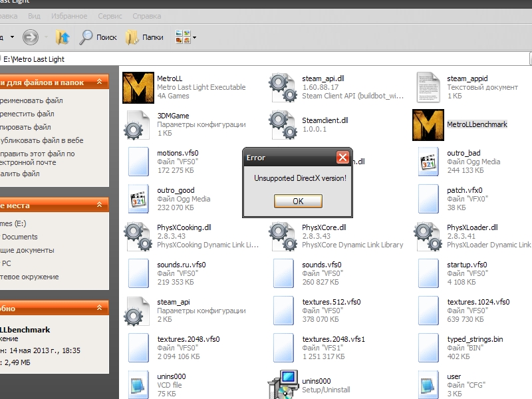
Task: Open the Общие документы shared documents link
Action: [27, 250]
